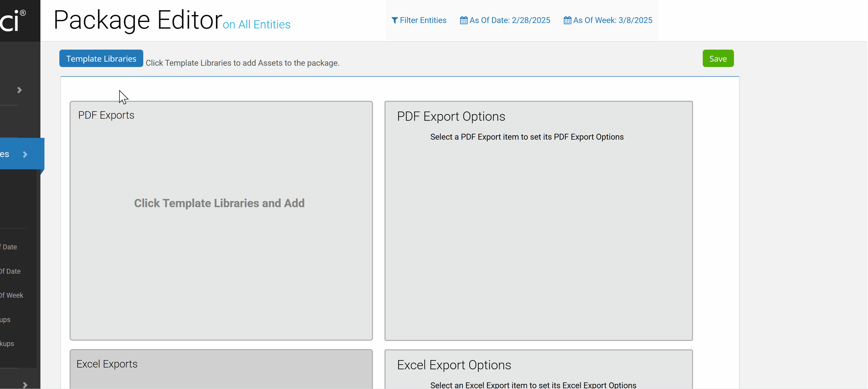Select the 'Of Week' sidebar item
Image resolution: width=868 pixels, height=389 pixels.
(12, 295)
